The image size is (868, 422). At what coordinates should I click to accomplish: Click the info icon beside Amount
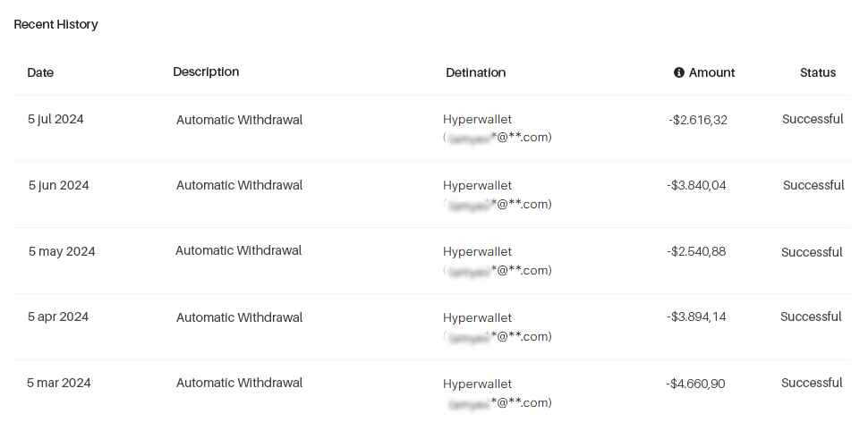678,72
